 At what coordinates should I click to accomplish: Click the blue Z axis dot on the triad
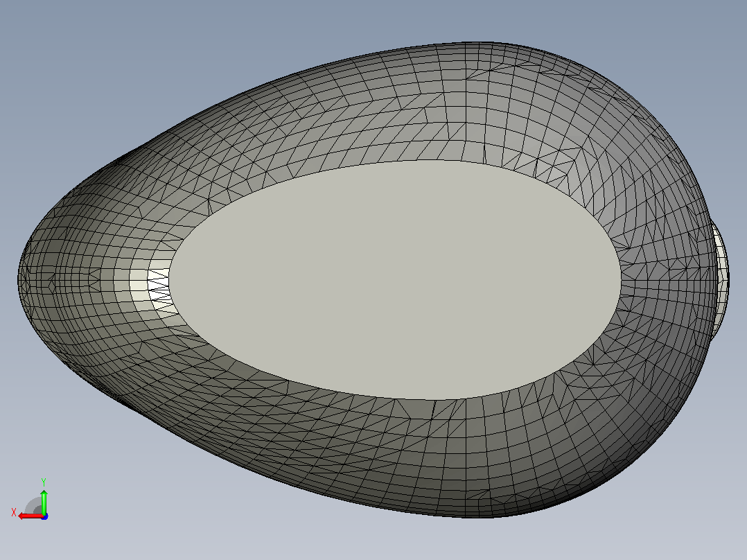coord(44,516)
